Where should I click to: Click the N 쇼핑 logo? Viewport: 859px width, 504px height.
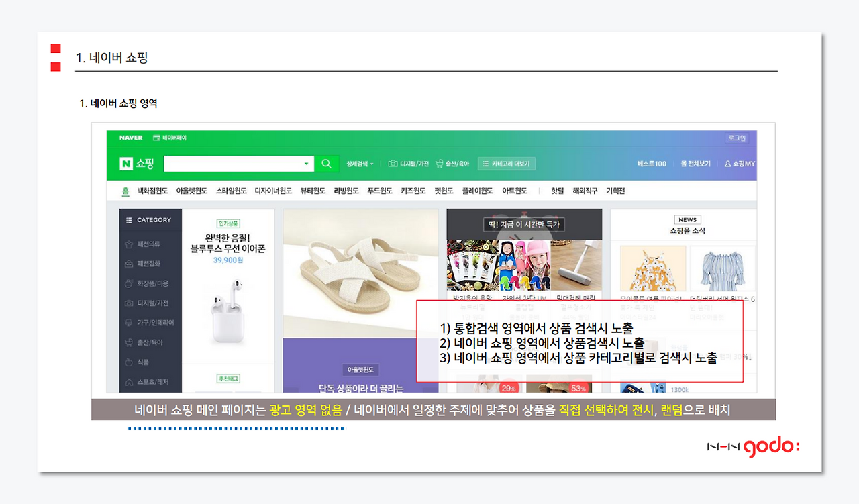coord(136,164)
